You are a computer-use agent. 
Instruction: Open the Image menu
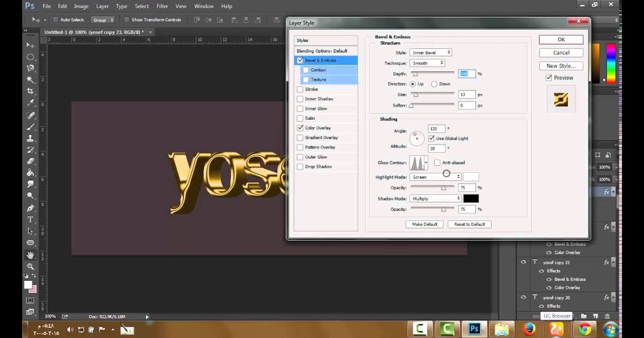[81, 6]
